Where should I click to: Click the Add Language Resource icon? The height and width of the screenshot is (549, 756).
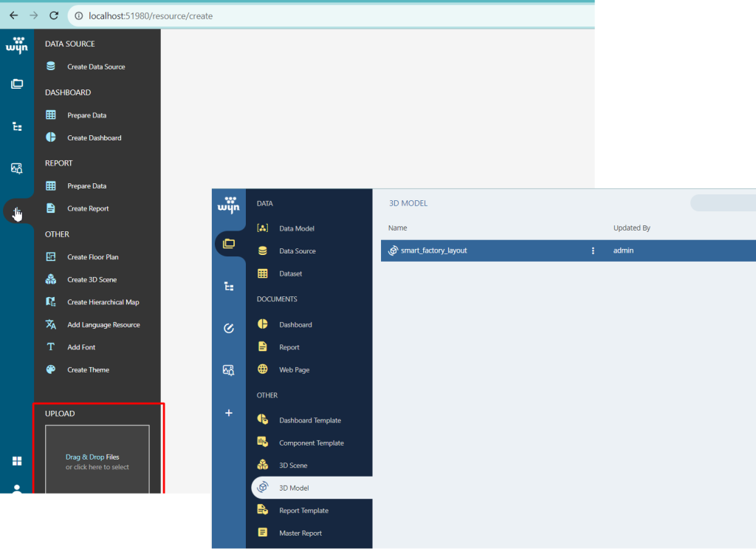51,325
